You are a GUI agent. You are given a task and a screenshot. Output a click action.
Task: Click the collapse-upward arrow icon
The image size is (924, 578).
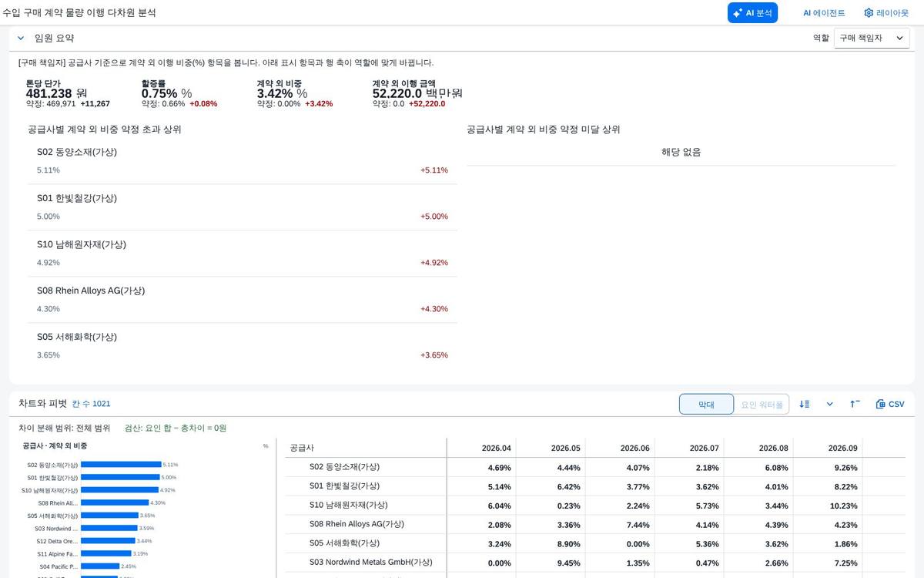[x=855, y=404]
